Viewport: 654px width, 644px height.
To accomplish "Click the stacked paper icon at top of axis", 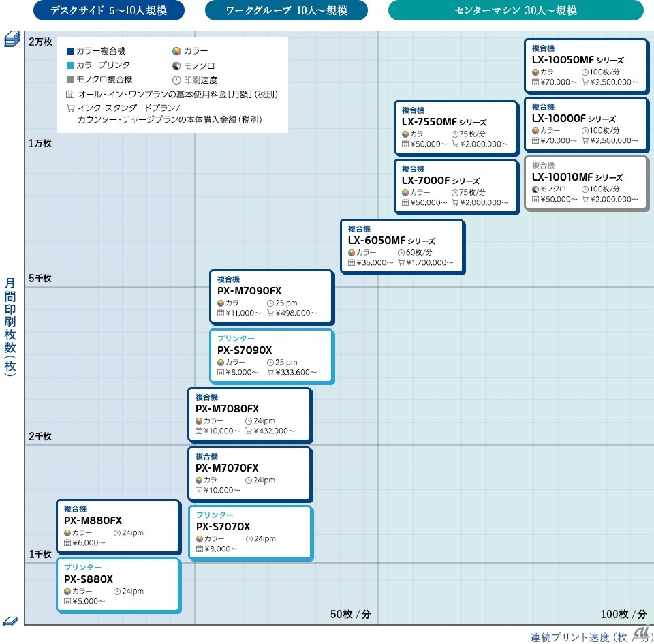I will pyautogui.click(x=12, y=40).
